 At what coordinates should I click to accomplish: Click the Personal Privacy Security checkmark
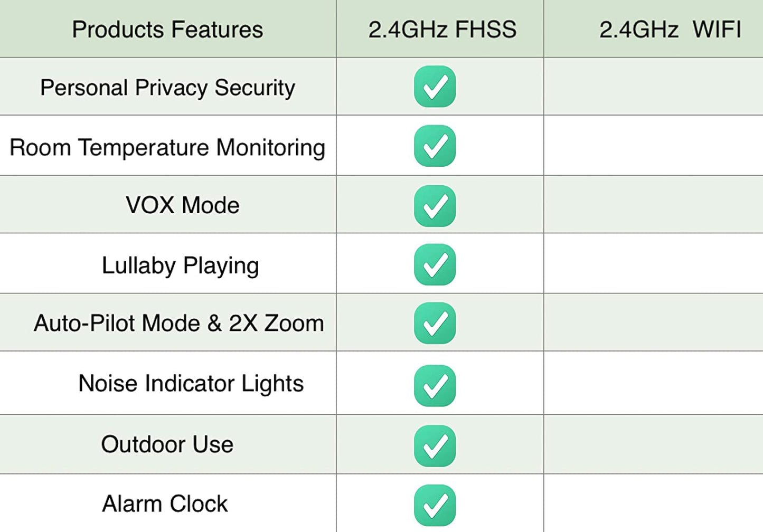435,87
